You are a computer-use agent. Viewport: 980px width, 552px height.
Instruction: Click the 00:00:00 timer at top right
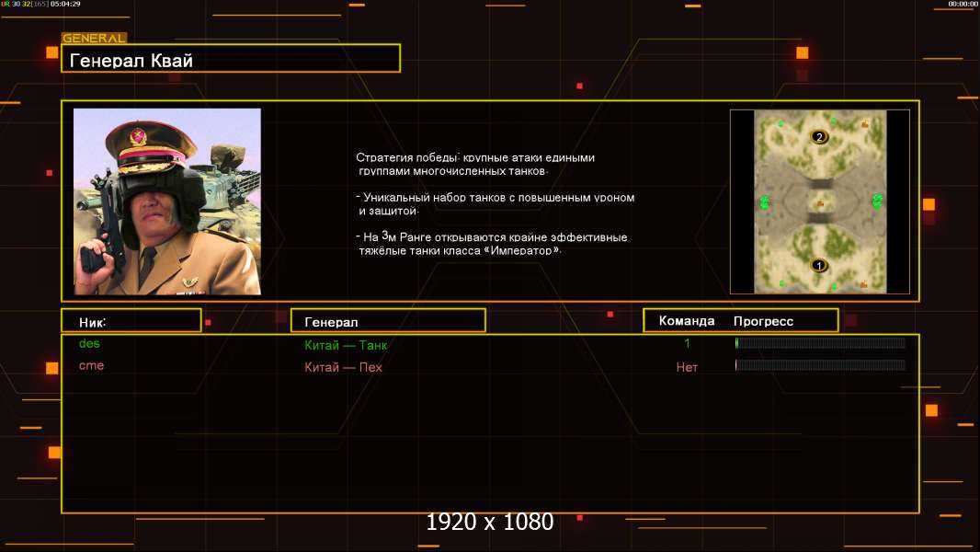click(x=963, y=4)
